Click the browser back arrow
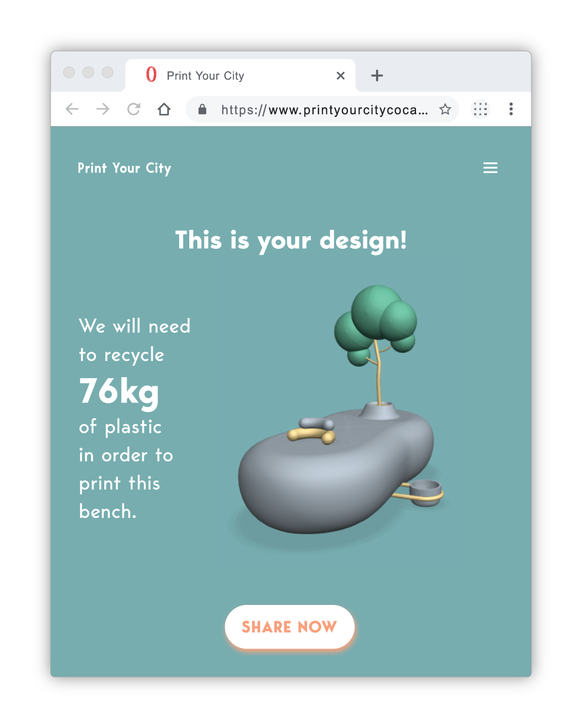This screenshot has height=728, width=582. pyautogui.click(x=72, y=109)
